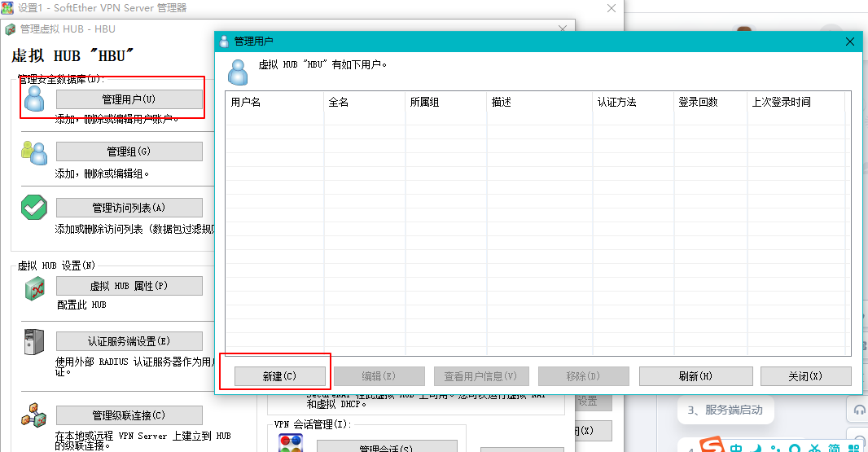Open 管理级联连接(C) button
This screenshot has width=868, height=452.
[x=129, y=415]
